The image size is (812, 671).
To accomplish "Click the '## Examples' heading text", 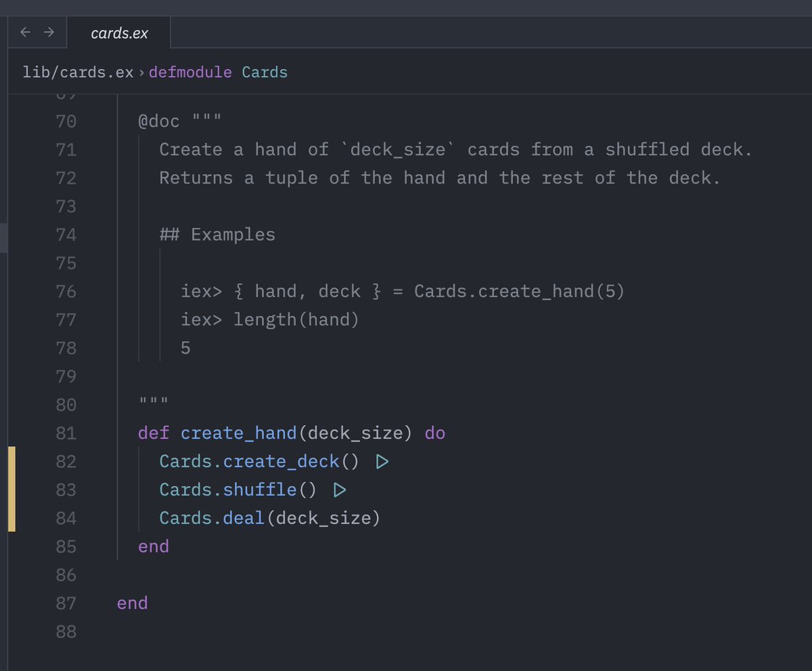I will (217, 235).
